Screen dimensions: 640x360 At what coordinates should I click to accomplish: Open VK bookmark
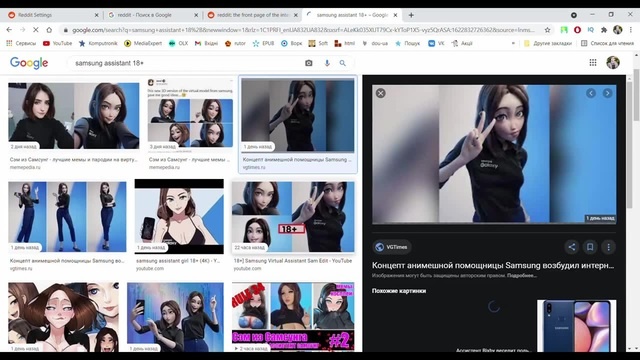coord(436,43)
